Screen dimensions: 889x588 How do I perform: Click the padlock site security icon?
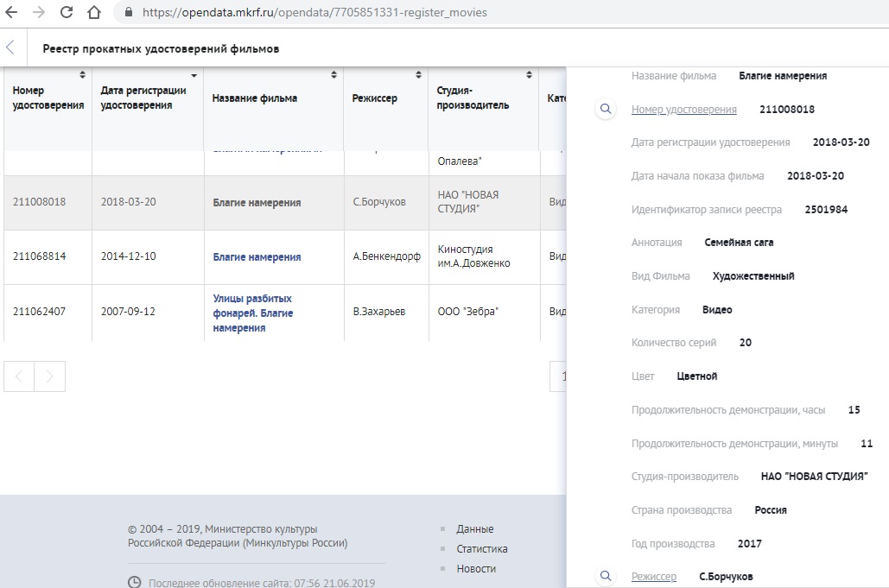click(129, 12)
